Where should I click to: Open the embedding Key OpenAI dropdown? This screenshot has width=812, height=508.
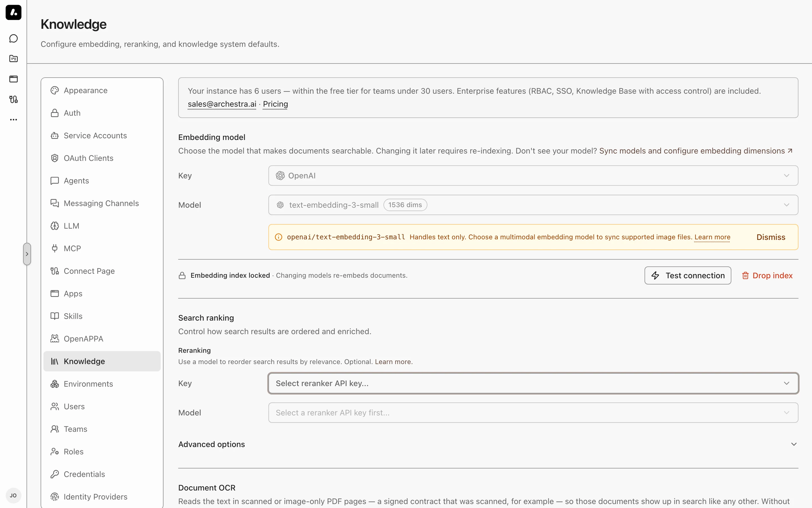533,176
